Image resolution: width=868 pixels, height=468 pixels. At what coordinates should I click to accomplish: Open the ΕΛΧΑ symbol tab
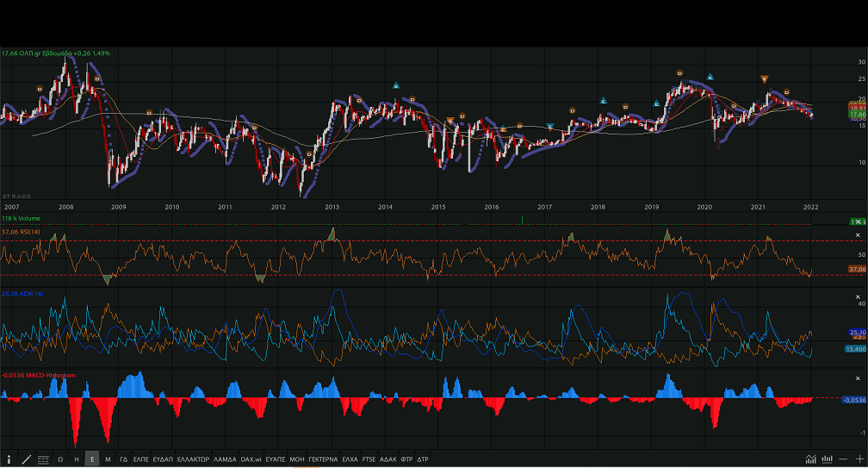tap(350, 459)
